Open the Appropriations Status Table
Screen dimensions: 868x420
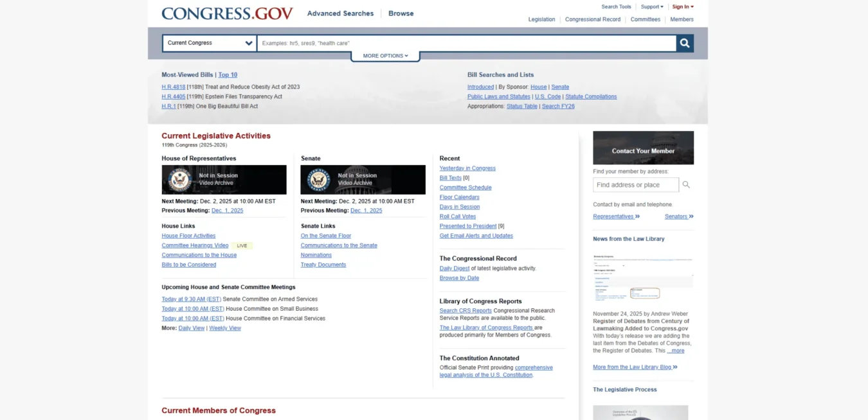point(521,106)
